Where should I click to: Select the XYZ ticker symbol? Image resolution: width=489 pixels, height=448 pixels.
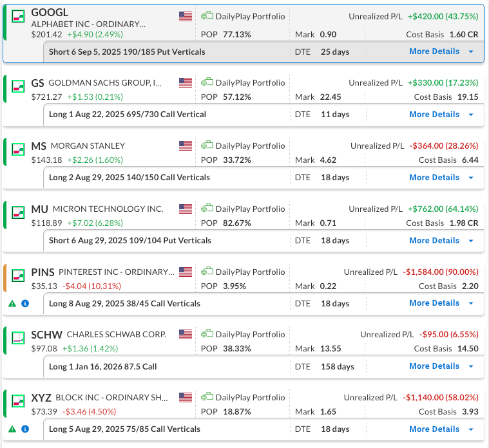click(x=41, y=398)
